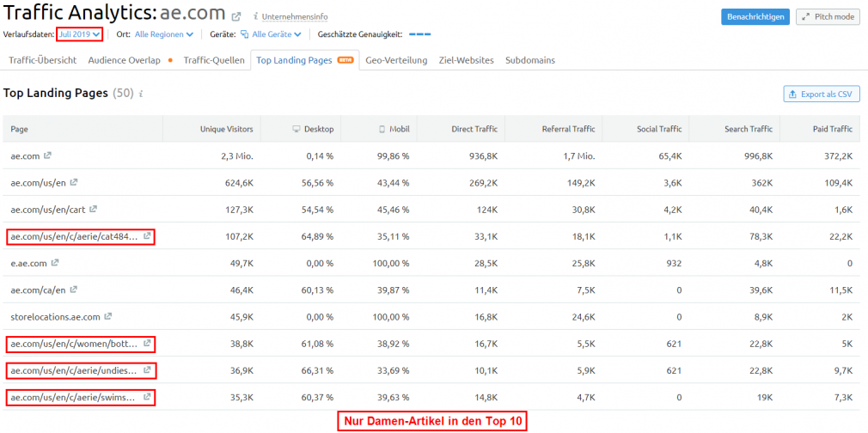Select the 2,3 Mio. unique visitors cell
This screenshot has height=433, width=868.
click(x=237, y=156)
